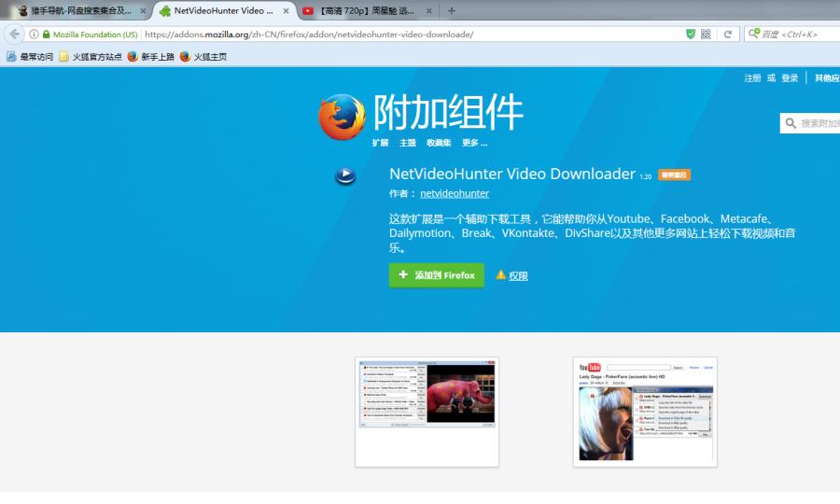The width and height of the screenshot is (840, 504).
Task: Go back with the browser back arrow
Action: [x=14, y=35]
